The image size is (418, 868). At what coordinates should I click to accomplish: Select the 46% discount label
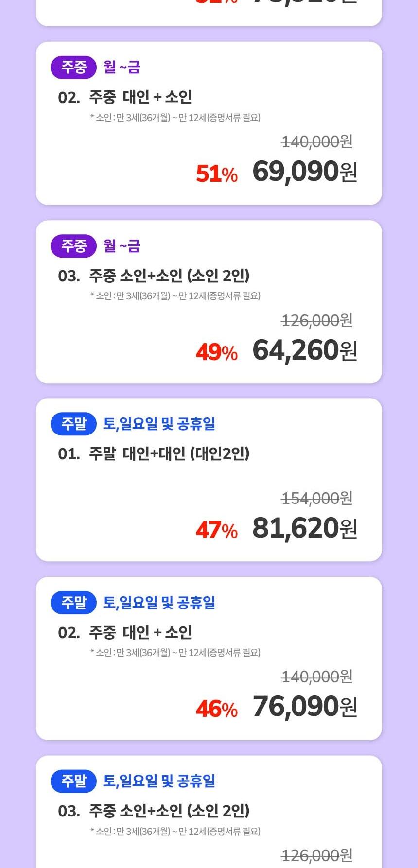pyautogui.click(x=217, y=709)
